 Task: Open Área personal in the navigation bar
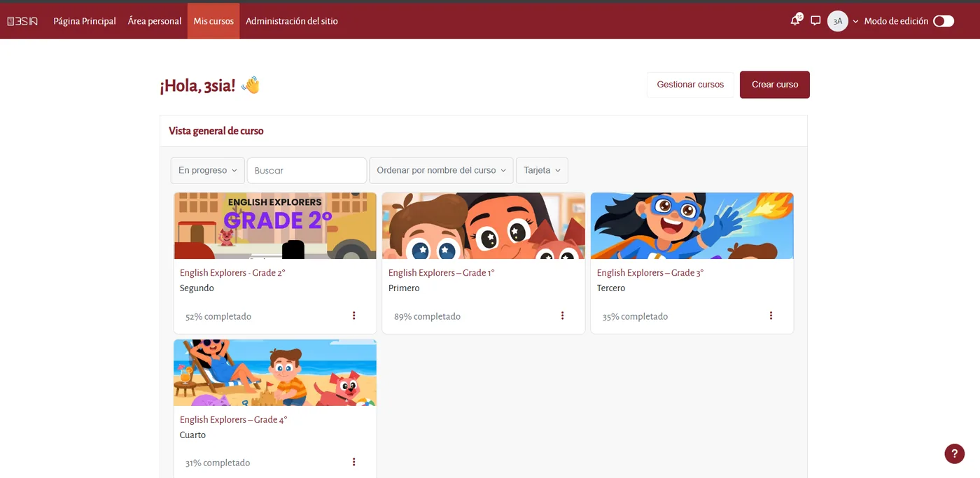pos(155,21)
